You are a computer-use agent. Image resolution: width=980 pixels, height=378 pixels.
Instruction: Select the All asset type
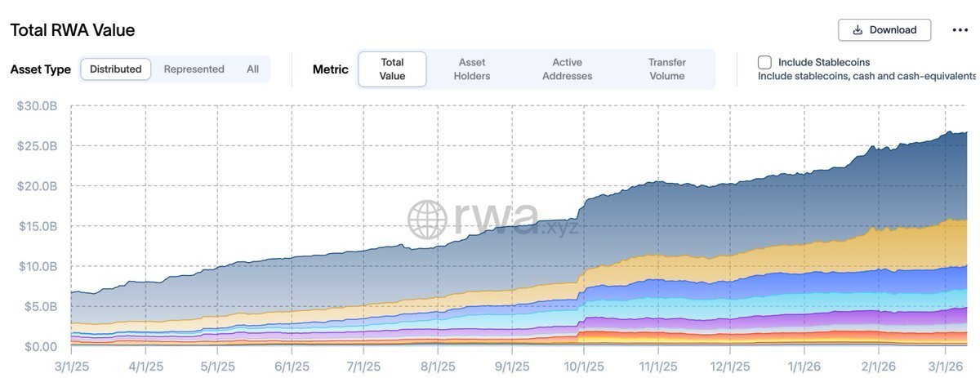click(252, 69)
